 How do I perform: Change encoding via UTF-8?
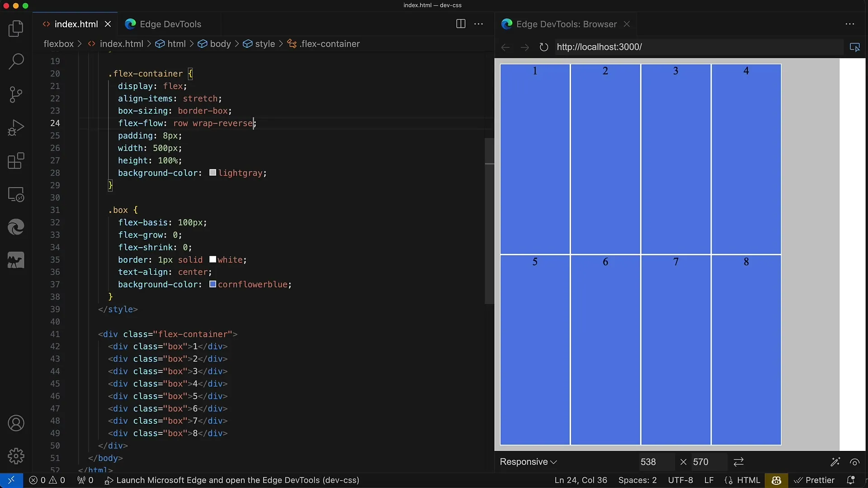click(680, 480)
